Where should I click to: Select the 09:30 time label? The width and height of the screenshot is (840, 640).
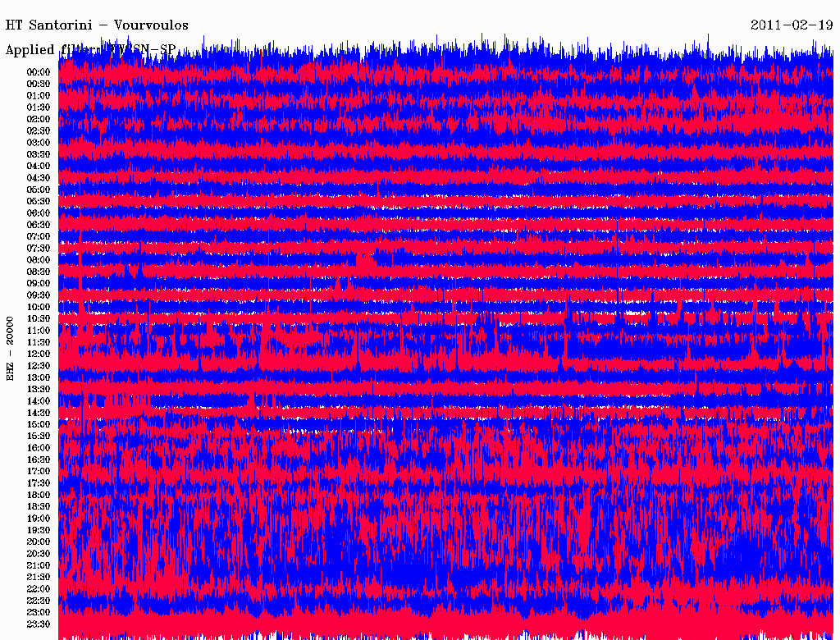39,295
